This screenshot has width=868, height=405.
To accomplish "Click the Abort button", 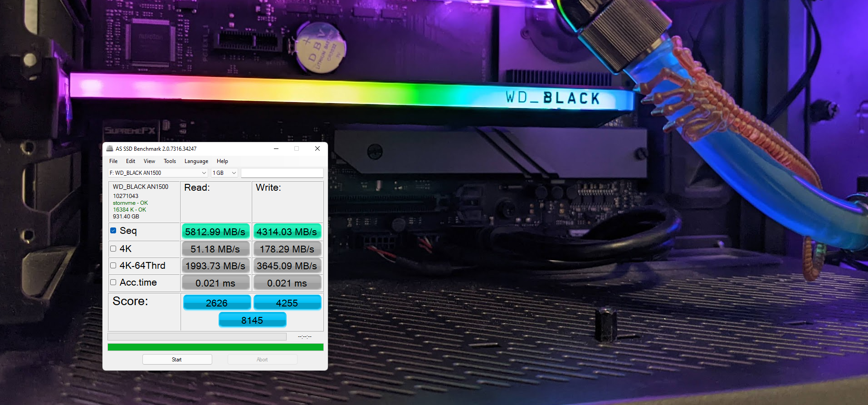I will pyautogui.click(x=262, y=360).
